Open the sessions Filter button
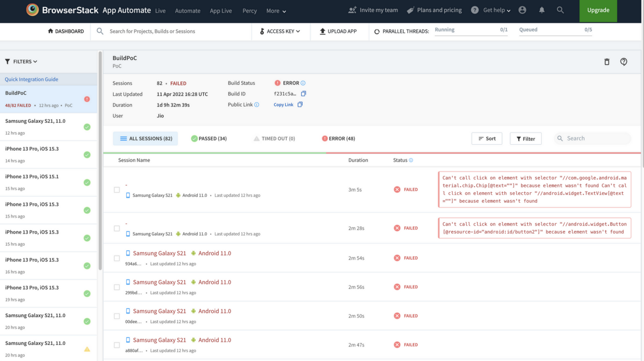This screenshot has width=644, height=361. click(x=526, y=138)
